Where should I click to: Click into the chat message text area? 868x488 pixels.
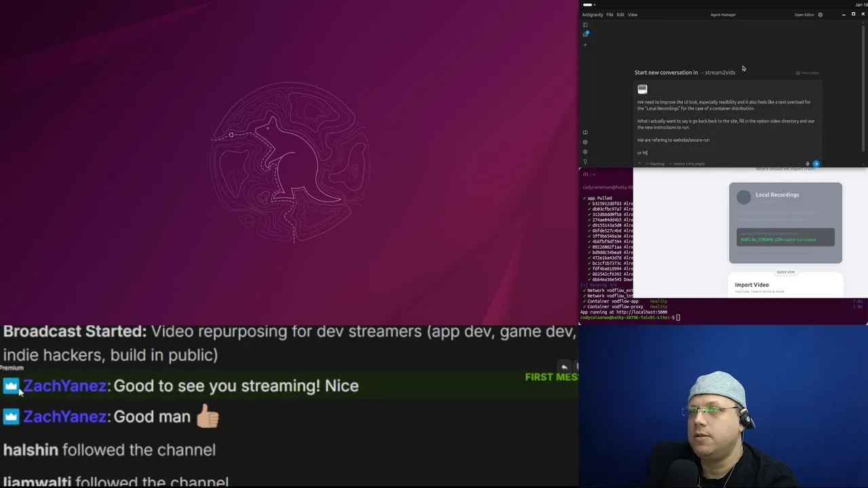pyautogui.click(x=727, y=127)
